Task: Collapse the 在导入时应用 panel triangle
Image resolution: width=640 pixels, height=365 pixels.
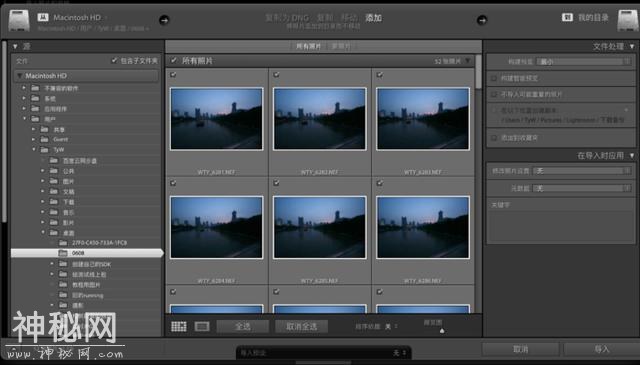Action: (632, 156)
